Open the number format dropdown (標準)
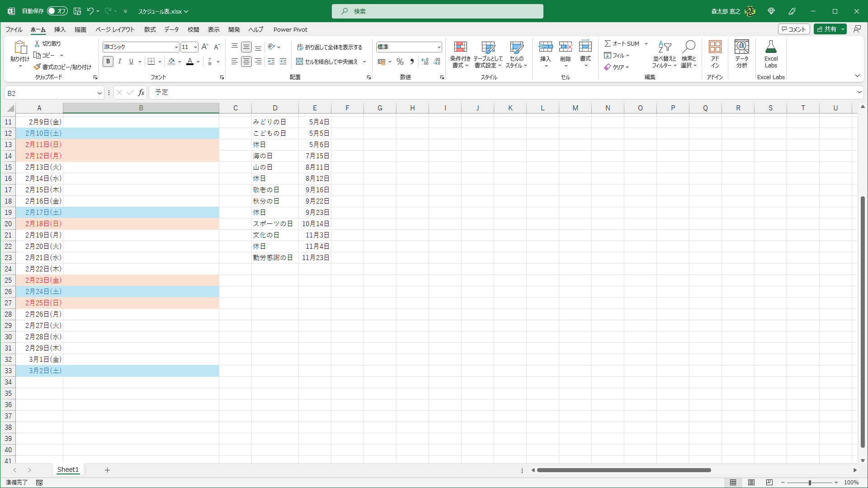 click(x=439, y=47)
